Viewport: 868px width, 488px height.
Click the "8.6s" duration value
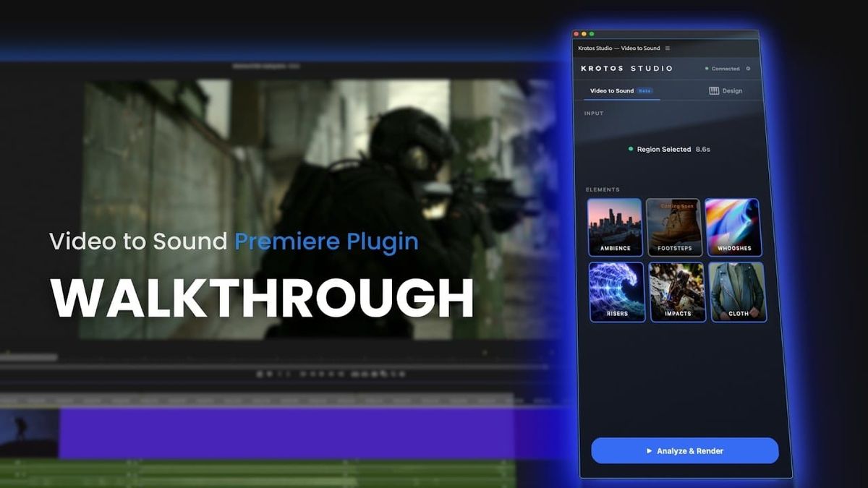tap(703, 150)
